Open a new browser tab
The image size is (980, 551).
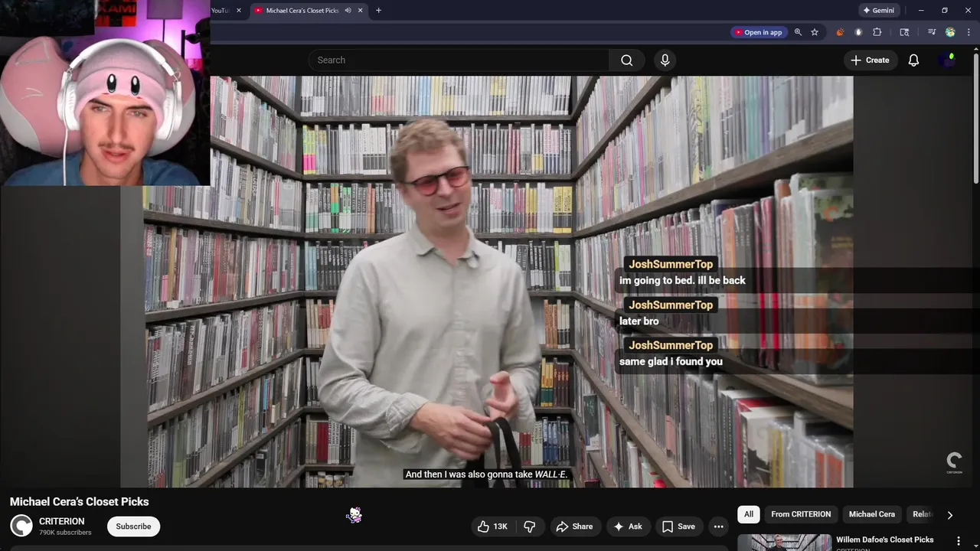tap(378, 11)
